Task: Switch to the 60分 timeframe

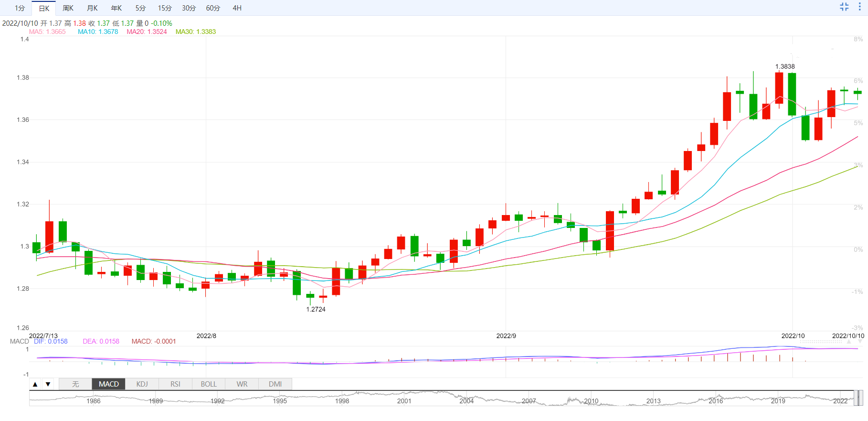Action: 213,8
